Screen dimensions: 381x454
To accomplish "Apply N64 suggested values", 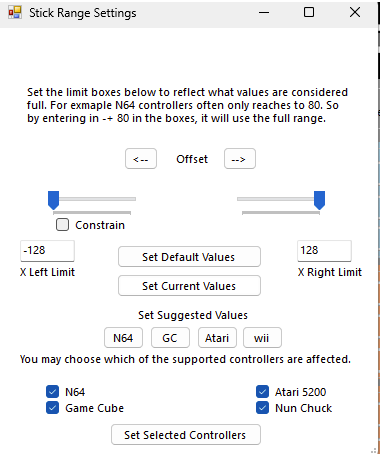I will (x=123, y=338).
